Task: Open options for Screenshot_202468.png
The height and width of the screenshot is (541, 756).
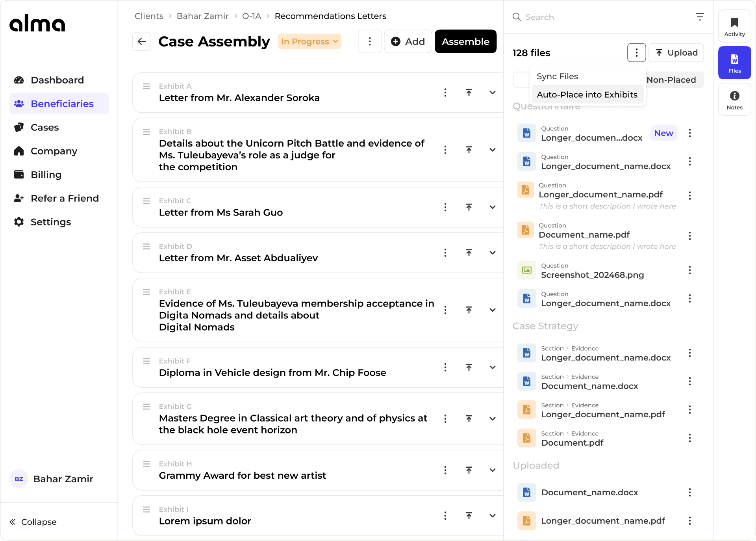Action: pos(690,270)
